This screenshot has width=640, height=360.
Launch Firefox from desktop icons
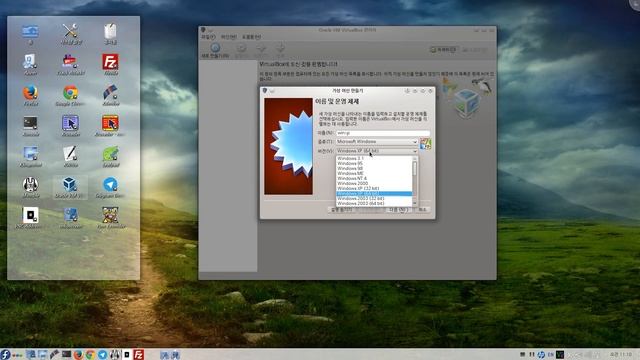tap(30, 94)
